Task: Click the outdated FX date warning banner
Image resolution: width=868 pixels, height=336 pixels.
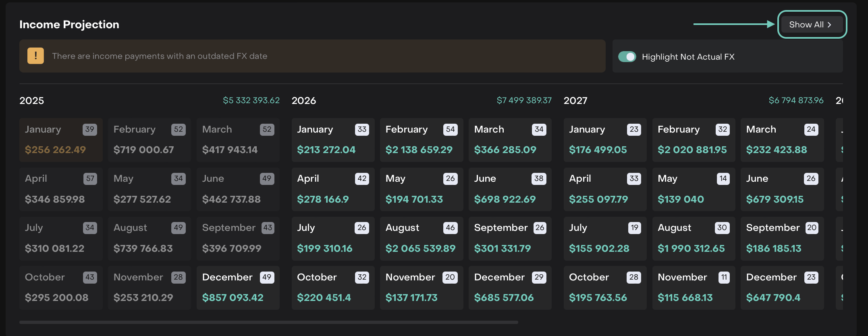Action: tap(312, 56)
